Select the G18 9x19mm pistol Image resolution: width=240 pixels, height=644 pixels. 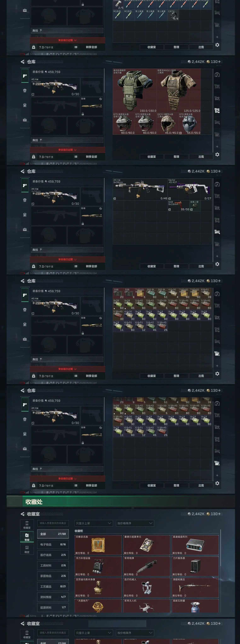tap(179, 206)
